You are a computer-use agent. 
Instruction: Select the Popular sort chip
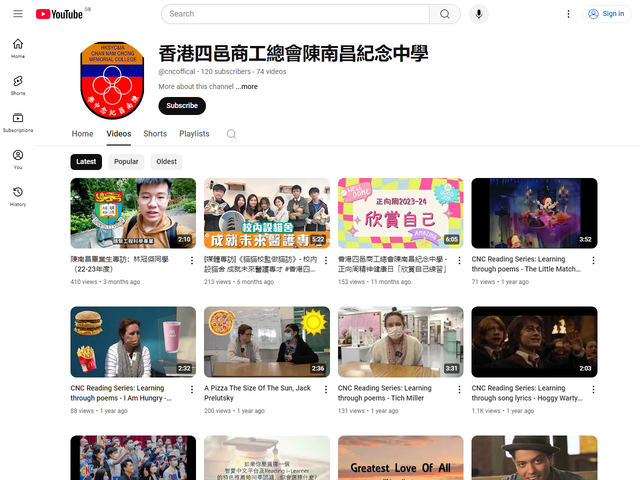[x=126, y=162]
